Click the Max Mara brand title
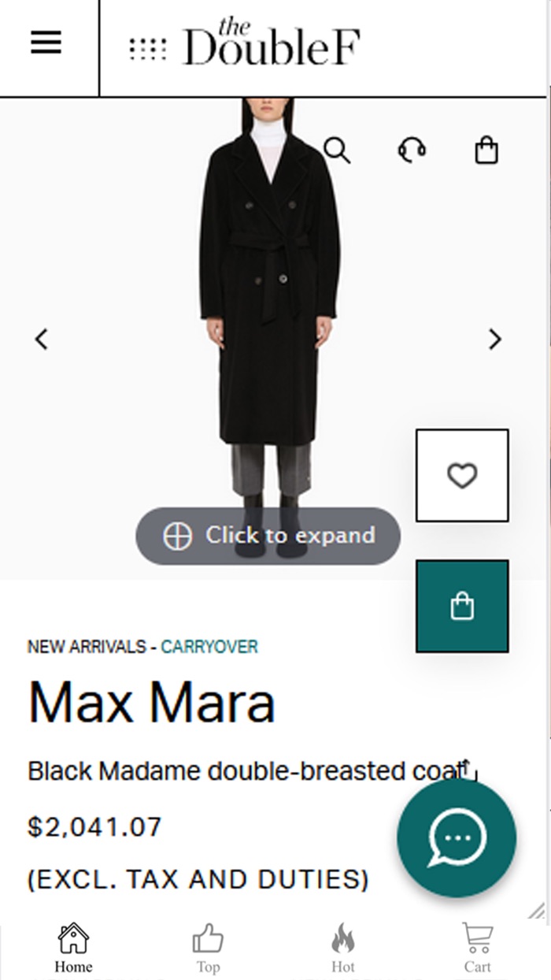 coord(151,702)
